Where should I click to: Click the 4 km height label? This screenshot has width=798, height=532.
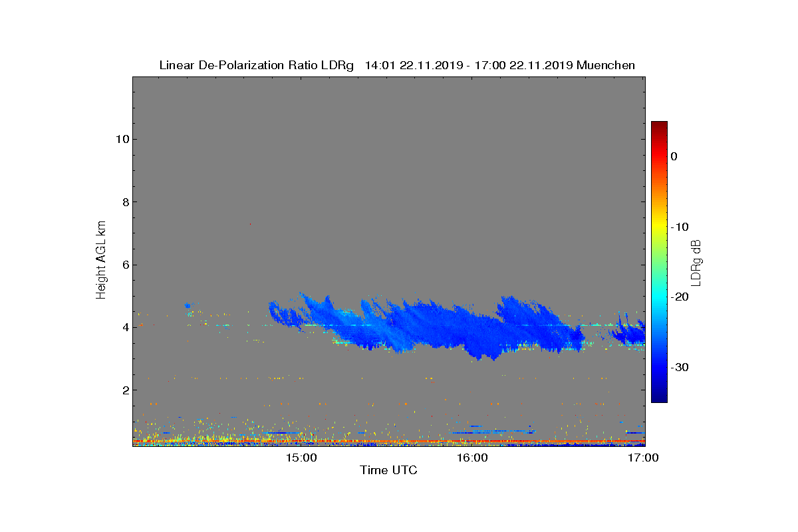(125, 327)
